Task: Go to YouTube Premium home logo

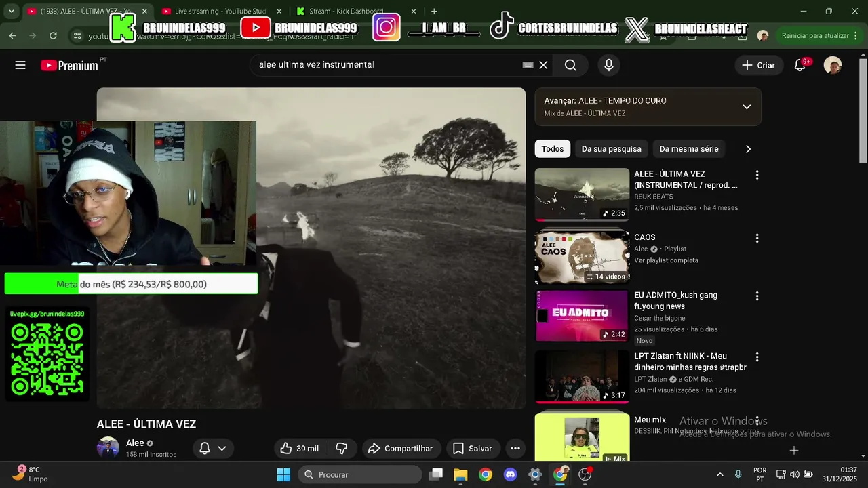Action: pyautogui.click(x=69, y=66)
